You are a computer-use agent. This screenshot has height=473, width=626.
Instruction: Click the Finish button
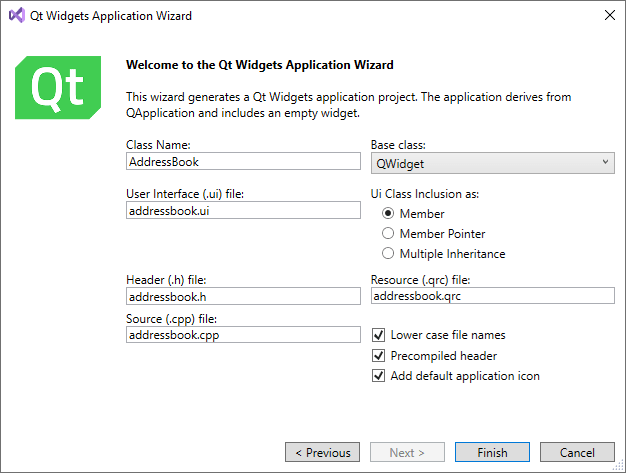(x=492, y=452)
